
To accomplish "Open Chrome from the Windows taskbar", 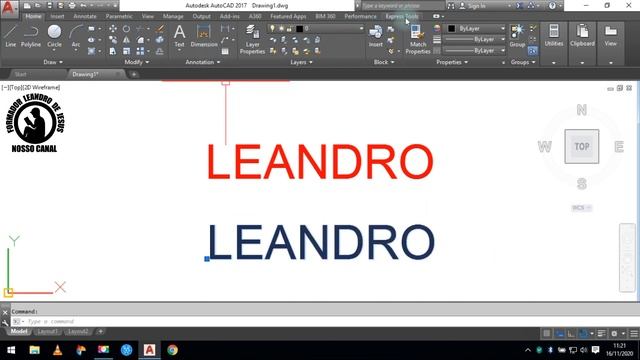I will pyautogui.click(x=172, y=350).
